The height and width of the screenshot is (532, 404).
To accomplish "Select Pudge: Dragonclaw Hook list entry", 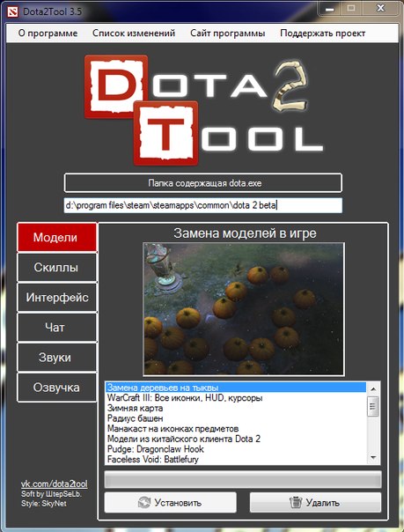I will pyautogui.click(x=156, y=449).
